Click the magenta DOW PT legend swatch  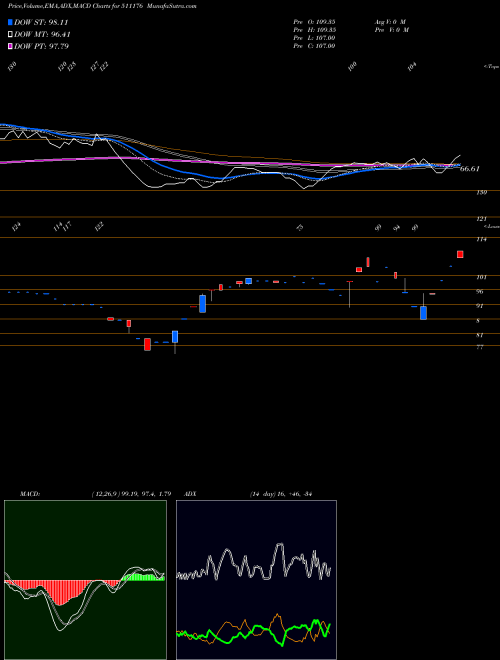[x=10, y=46]
